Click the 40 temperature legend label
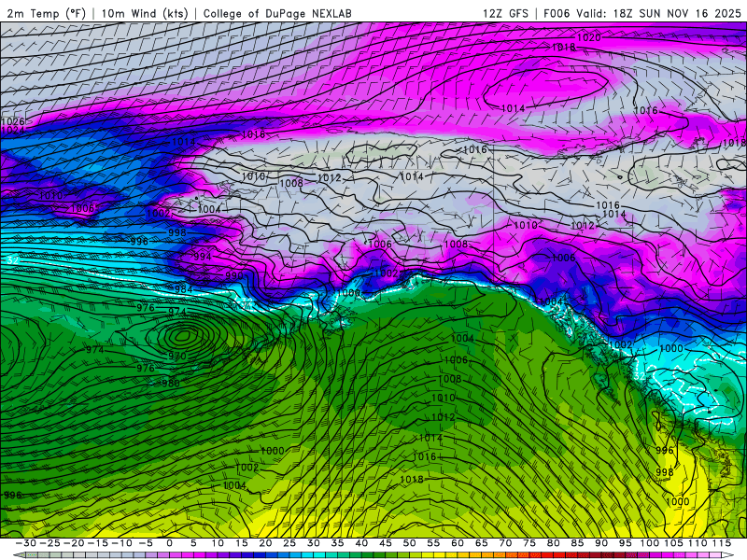The height and width of the screenshot is (560, 747). 361,543
